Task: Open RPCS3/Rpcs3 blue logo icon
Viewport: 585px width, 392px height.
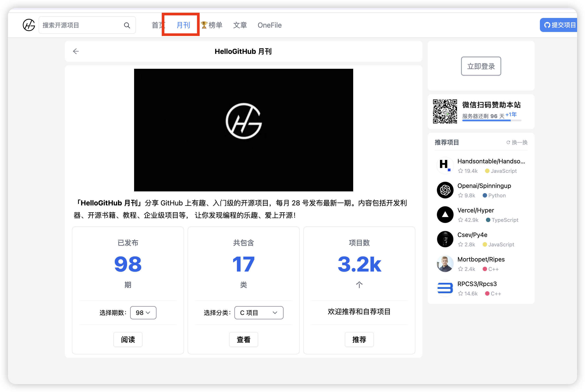Action: click(445, 288)
